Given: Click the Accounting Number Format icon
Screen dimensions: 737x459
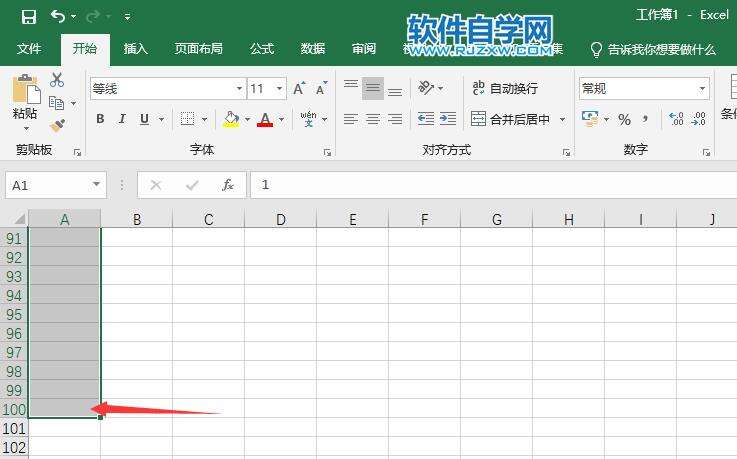Looking at the screenshot, I should (x=590, y=119).
